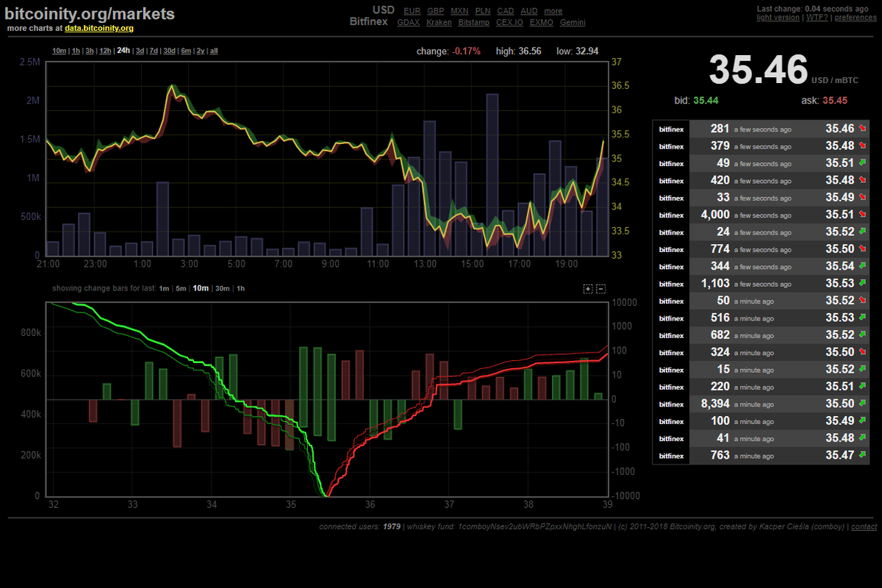Set chart range to 1h
Image resolution: width=882 pixels, height=588 pixels.
pos(76,51)
